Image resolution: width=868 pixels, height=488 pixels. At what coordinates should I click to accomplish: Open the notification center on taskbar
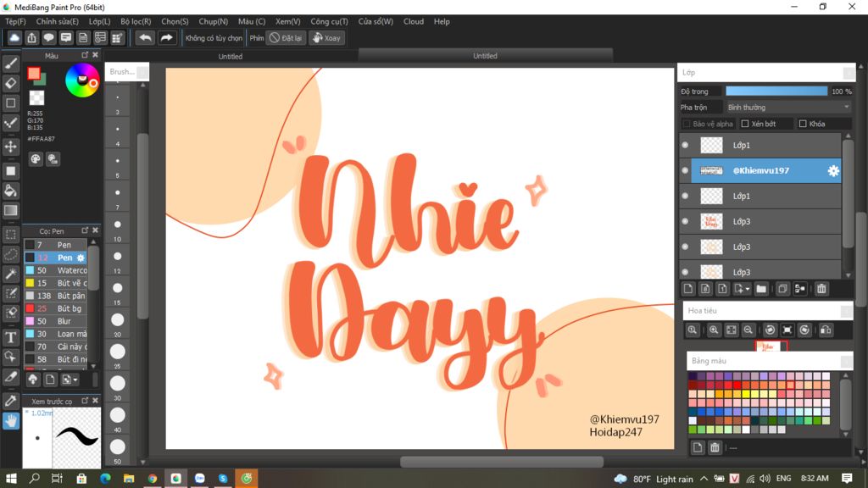(847, 478)
